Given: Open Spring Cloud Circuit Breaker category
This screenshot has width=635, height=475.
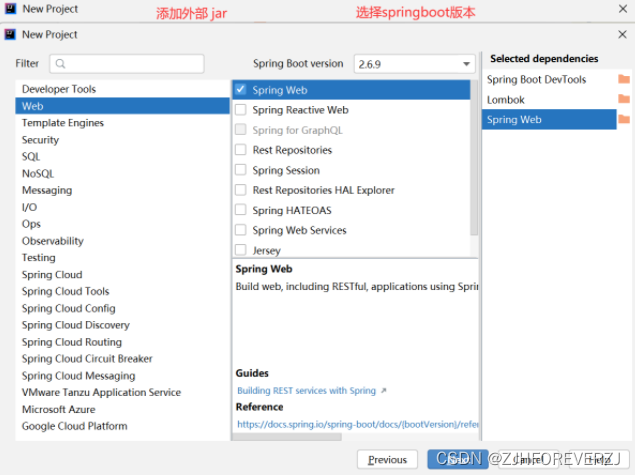Looking at the screenshot, I should (122, 359).
